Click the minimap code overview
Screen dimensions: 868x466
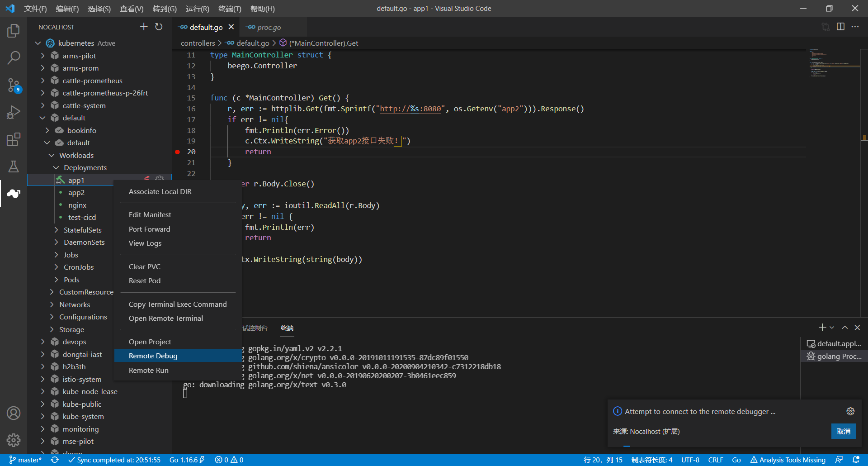(834, 63)
